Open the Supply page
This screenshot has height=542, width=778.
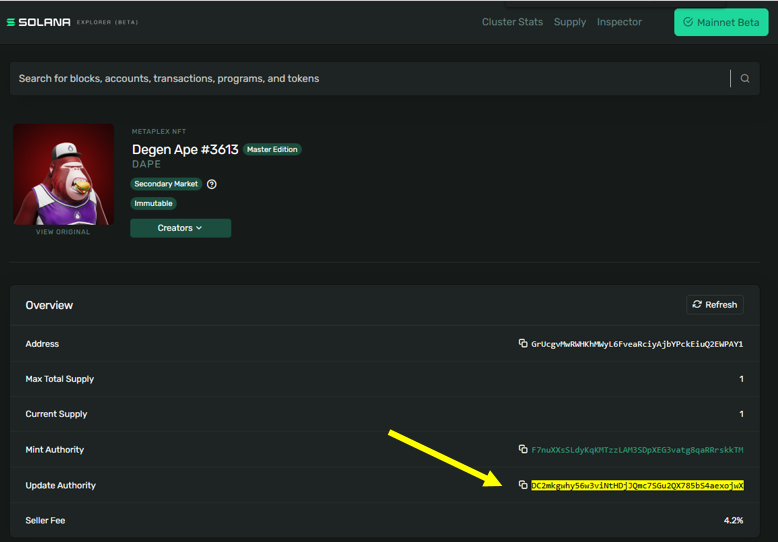click(x=570, y=22)
